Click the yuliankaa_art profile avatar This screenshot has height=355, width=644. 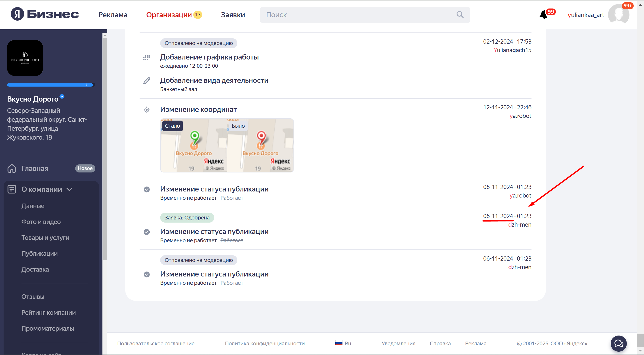point(618,15)
